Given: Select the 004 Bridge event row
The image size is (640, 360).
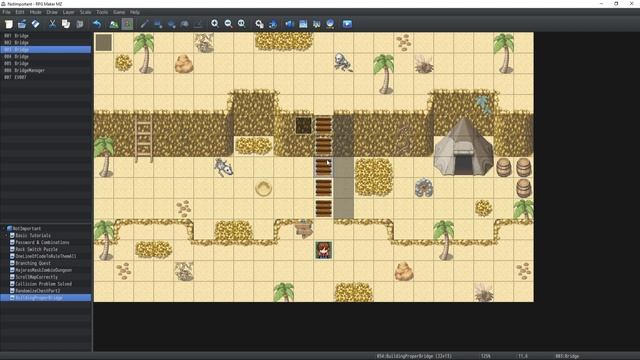Looking at the screenshot, I should pos(46,56).
